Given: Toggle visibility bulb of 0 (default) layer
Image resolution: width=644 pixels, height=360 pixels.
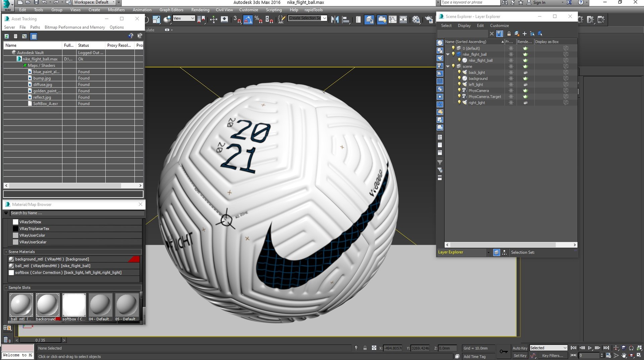Looking at the screenshot, I should [453, 48].
